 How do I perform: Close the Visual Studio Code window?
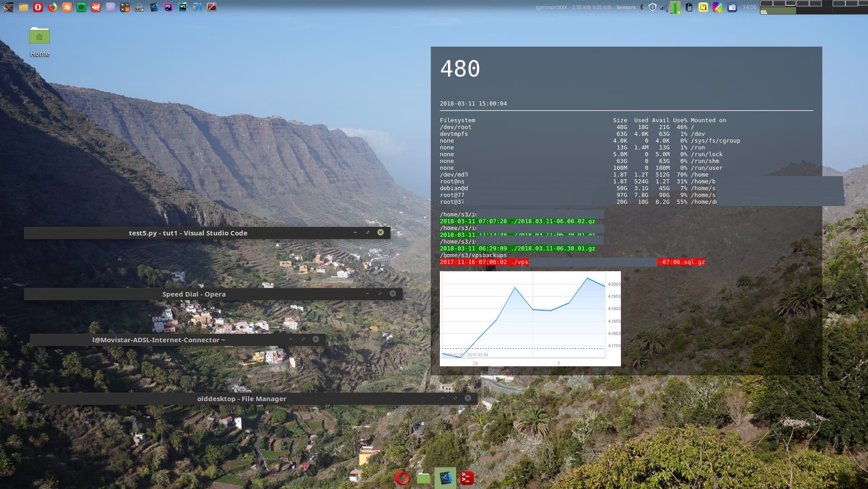click(381, 232)
